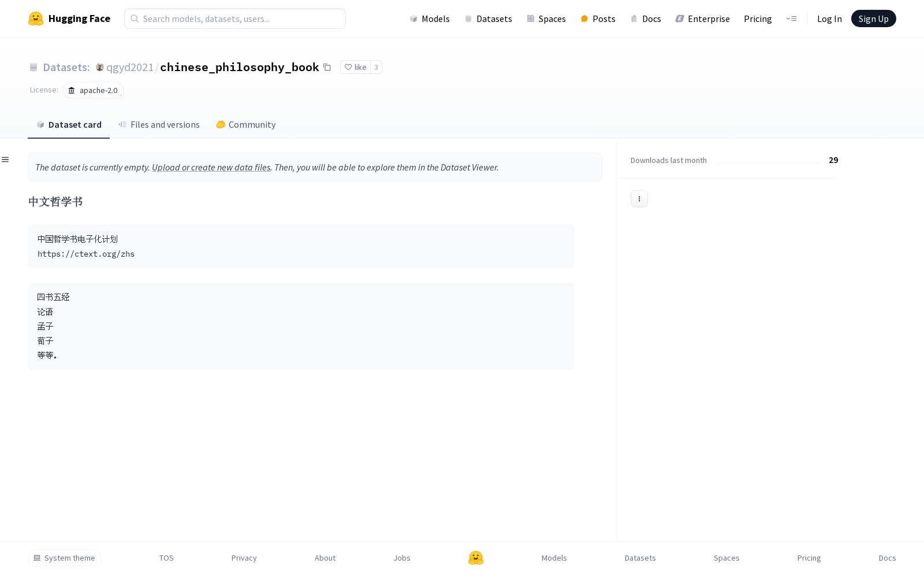Switch to the Files and versions tab
924x578 pixels.
click(x=159, y=125)
